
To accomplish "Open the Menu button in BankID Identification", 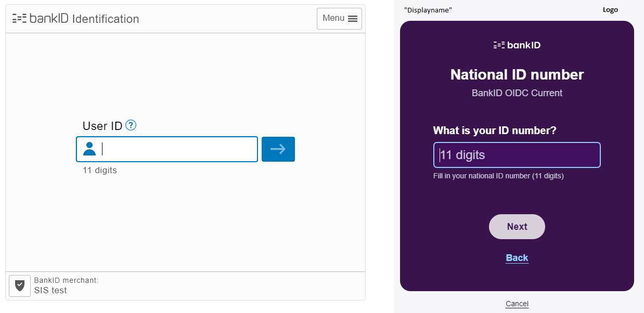I will click(339, 19).
